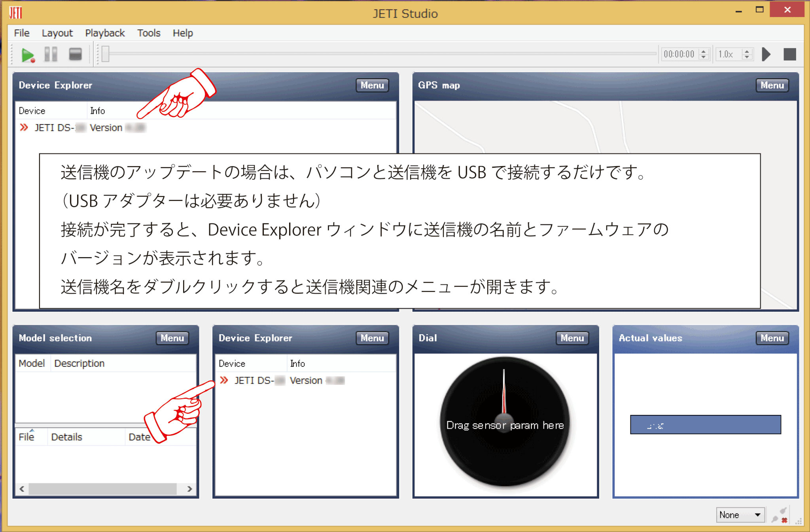
Task: Open the Layout menu
Action: tap(57, 33)
